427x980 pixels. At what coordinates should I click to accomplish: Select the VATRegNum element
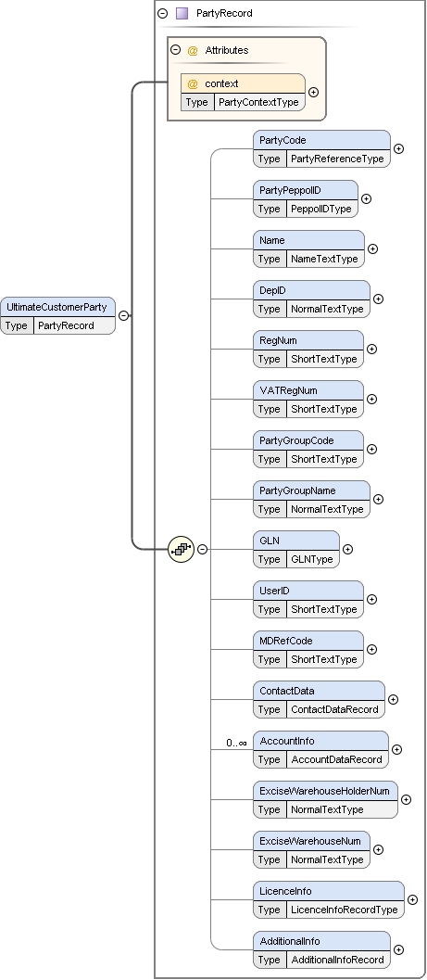pos(308,399)
